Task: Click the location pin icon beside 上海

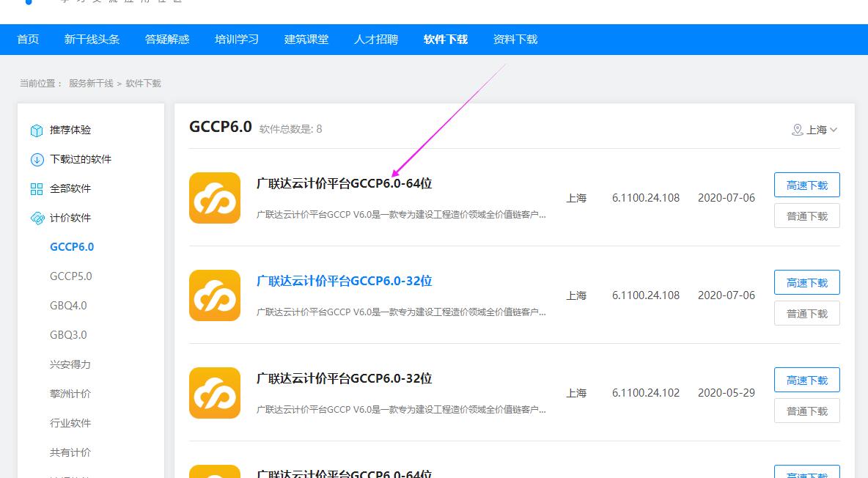Action: pos(797,130)
